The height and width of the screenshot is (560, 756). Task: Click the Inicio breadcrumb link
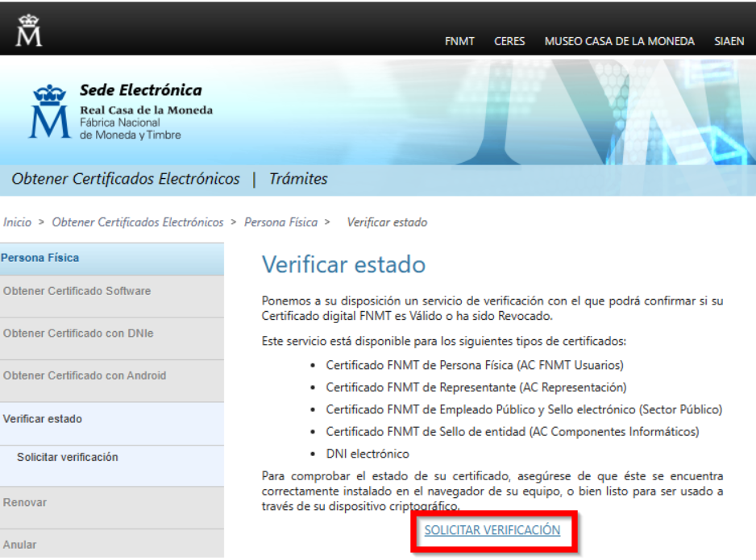tap(18, 222)
